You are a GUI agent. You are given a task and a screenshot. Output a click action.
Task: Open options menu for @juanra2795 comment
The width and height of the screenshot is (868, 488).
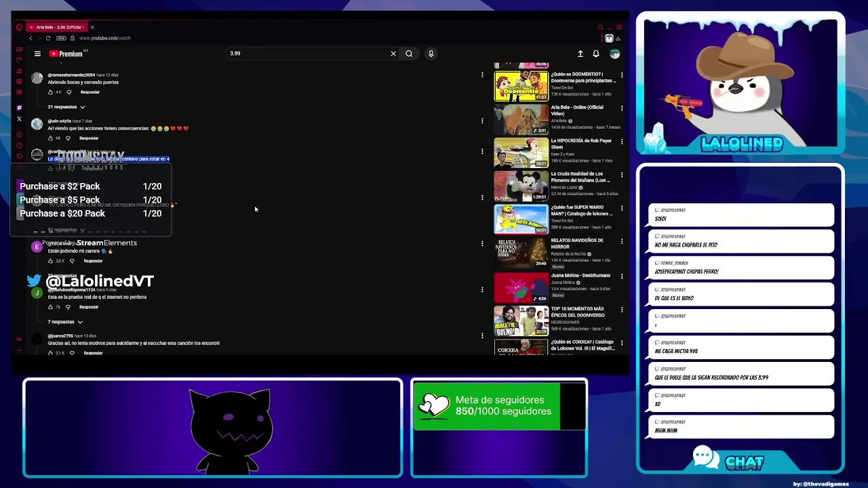(x=482, y=335)
